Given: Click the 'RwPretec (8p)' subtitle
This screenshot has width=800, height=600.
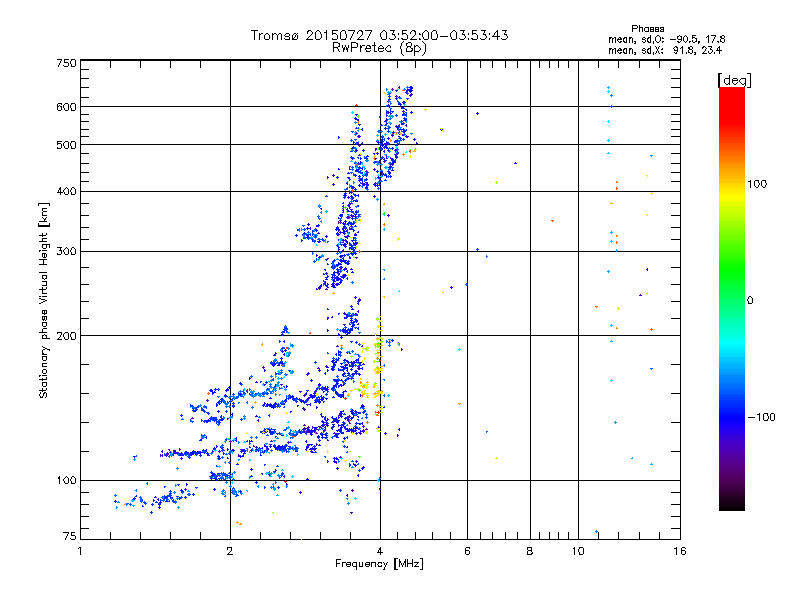Looking at the screenshot, I should point(379,48).
